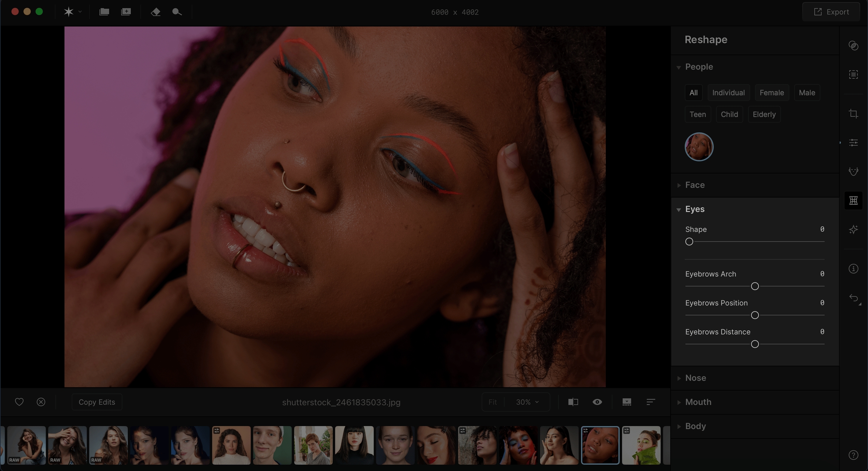This screenshot has width=868, height=471.
Task: Click the add photos icon
Action: click(x=126, y=12)
